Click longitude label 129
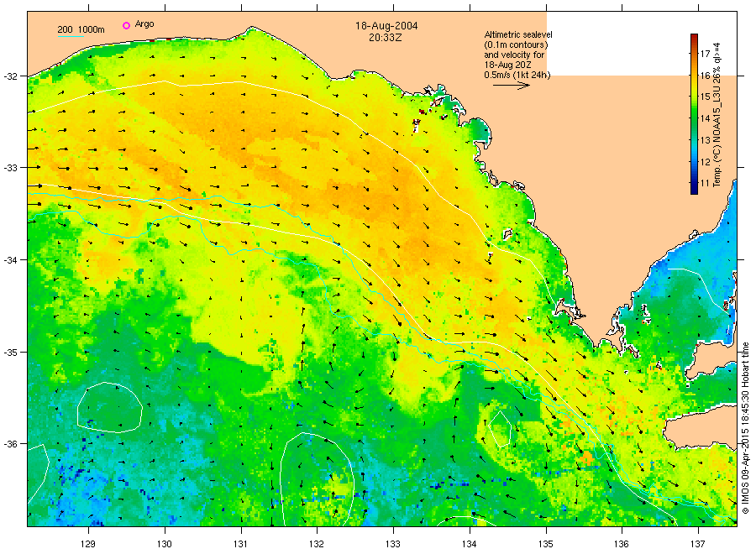 tap(88, 544)
